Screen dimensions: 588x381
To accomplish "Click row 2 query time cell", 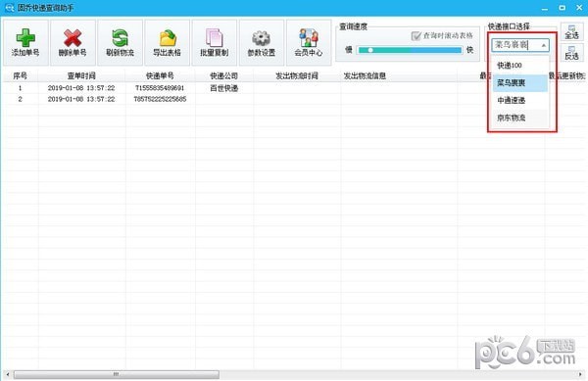I will (81, 99).
